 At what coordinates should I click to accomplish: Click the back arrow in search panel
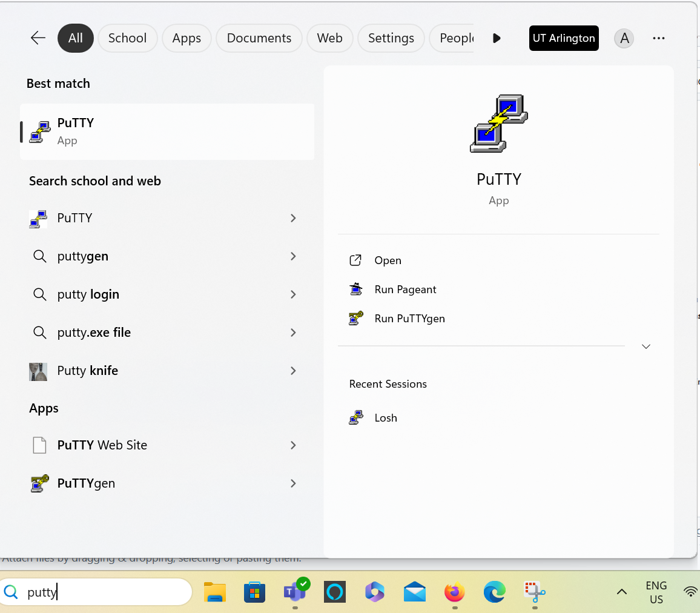tap(38, 38)
